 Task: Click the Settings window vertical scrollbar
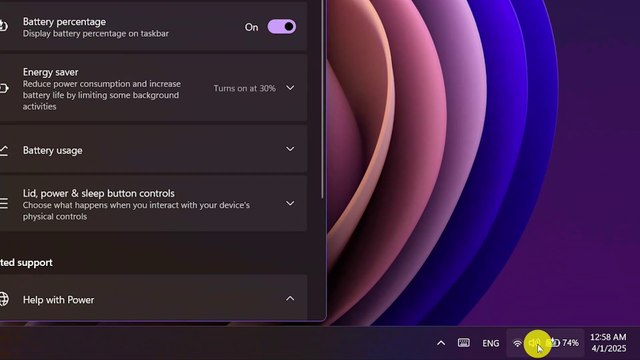tap(322, 100)
